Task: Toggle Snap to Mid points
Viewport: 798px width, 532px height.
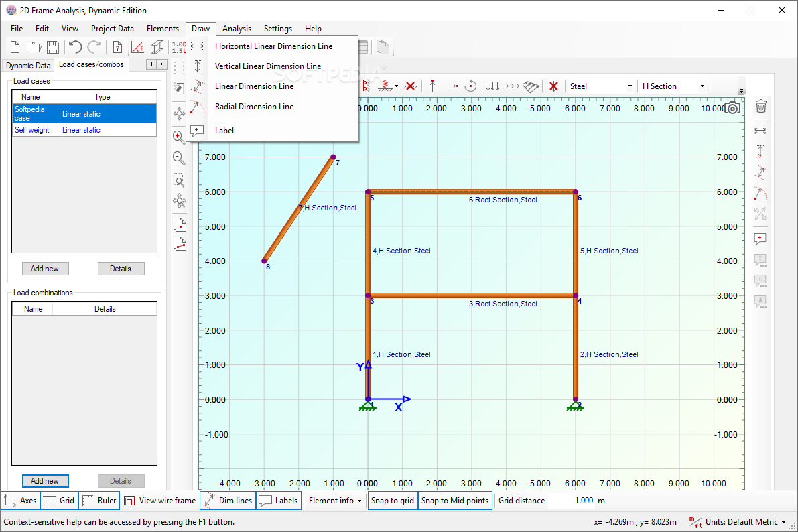Action: 455,501
